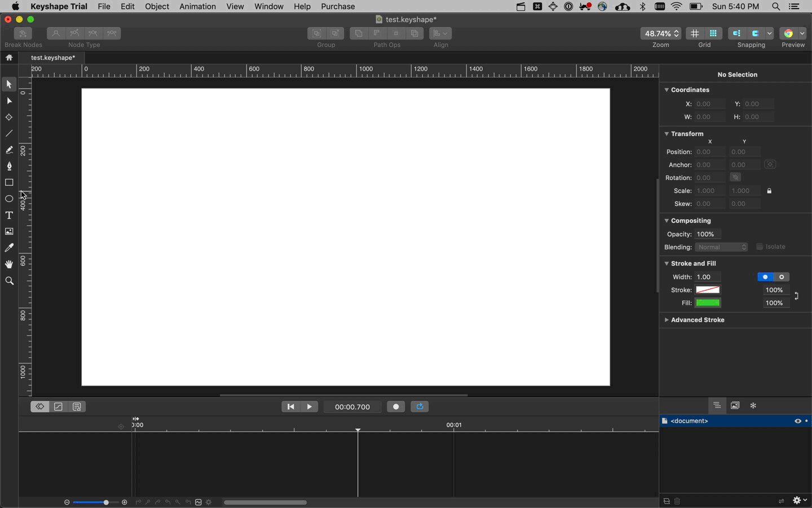Click the green Fill color swatch
This screenshot has height=508, width=812.
coord(708,303)
